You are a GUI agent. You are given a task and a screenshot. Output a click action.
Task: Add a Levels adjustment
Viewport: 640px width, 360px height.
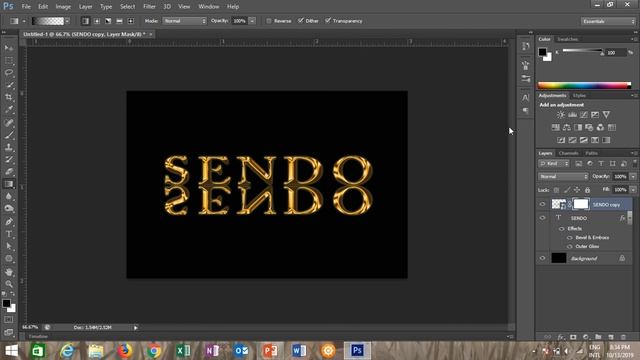point(572,115)
